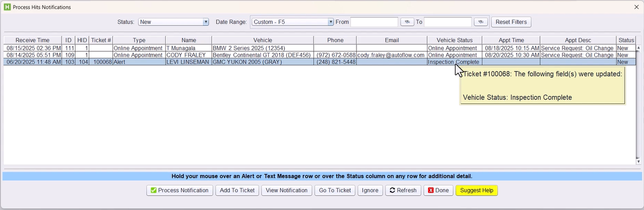Click the Ignore button
The image size is (644, 210).
coord(370,190)
